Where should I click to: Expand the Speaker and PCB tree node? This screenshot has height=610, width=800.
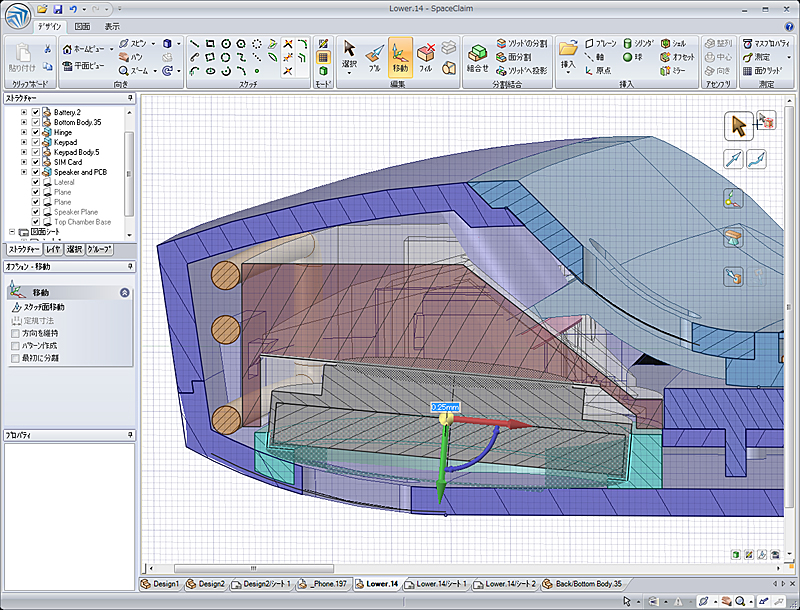23,172
